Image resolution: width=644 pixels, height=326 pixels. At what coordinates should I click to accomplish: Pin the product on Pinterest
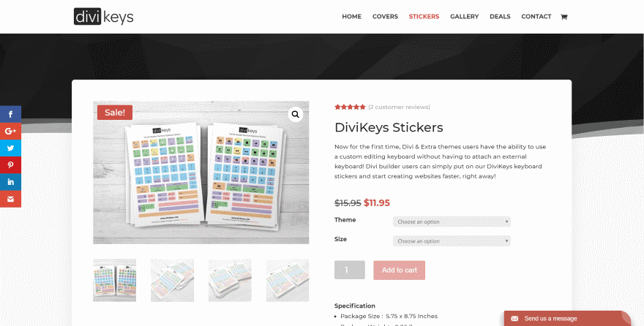point(10,165)
